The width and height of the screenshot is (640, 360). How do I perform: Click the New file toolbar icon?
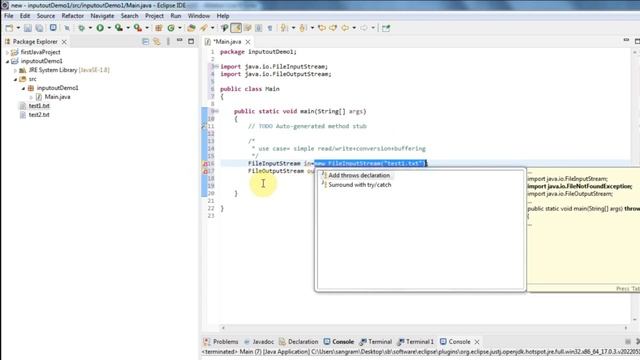[x=9, y=28]
